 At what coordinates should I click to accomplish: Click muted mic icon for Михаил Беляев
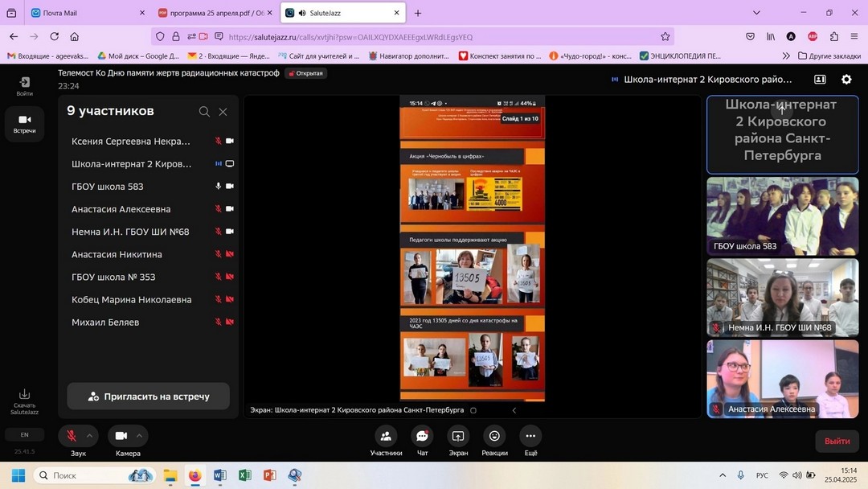click(x=218, y=323)
